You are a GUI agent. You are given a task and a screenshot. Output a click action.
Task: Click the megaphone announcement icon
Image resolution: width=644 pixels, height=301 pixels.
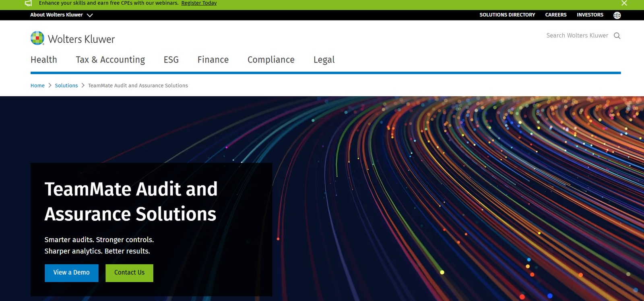point(28,3)
